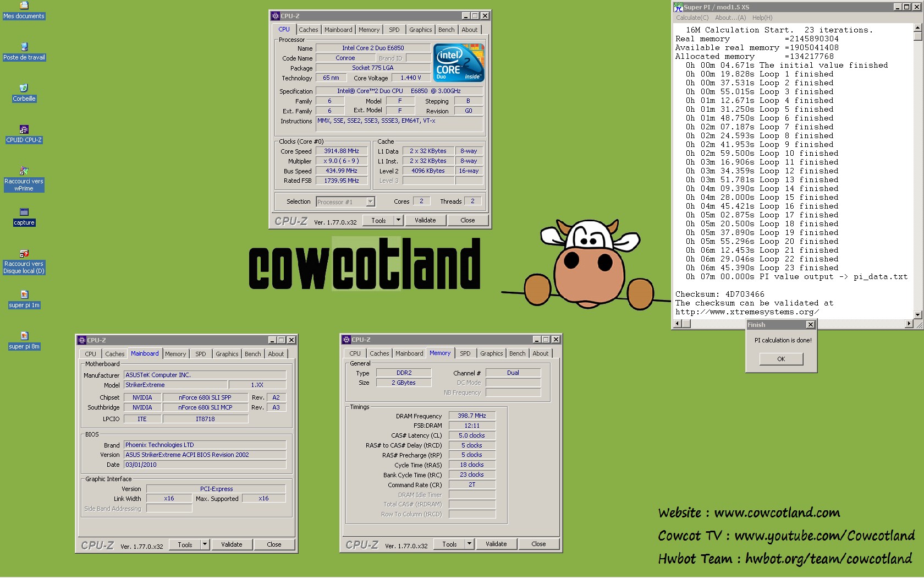Click Super PI horizontal scrollbar right arrow

coord(909,324)
